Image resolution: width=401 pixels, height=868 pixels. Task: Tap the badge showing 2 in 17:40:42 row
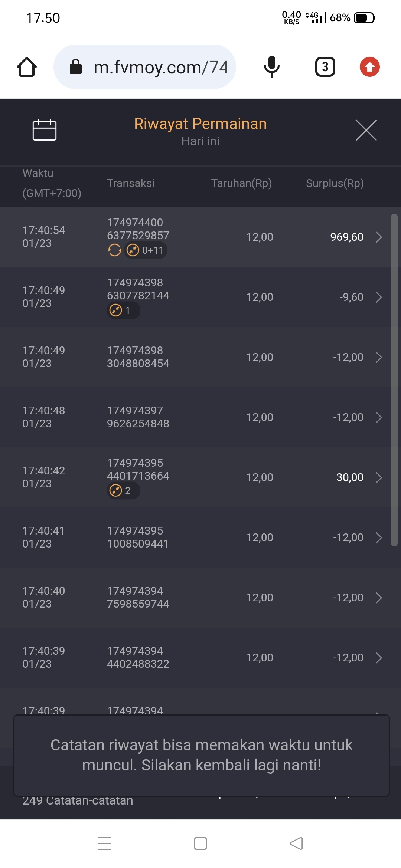tap(123, 490)
